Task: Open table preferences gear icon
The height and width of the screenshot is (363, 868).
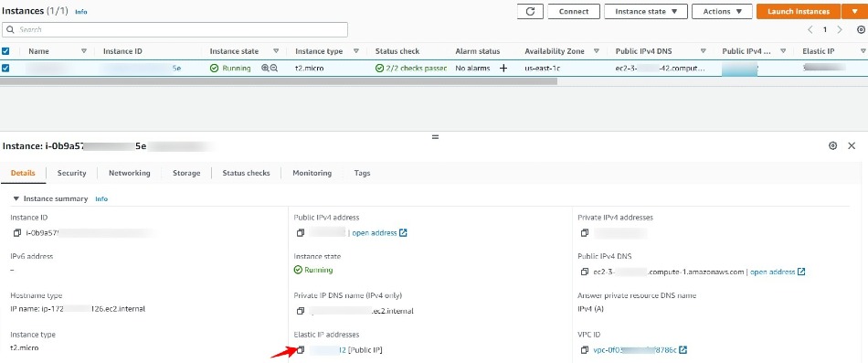Action: click(861, 30)
